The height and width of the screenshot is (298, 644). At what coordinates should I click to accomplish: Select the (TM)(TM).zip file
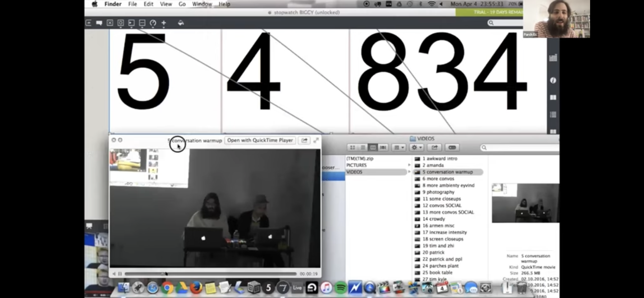pos(360,159)
